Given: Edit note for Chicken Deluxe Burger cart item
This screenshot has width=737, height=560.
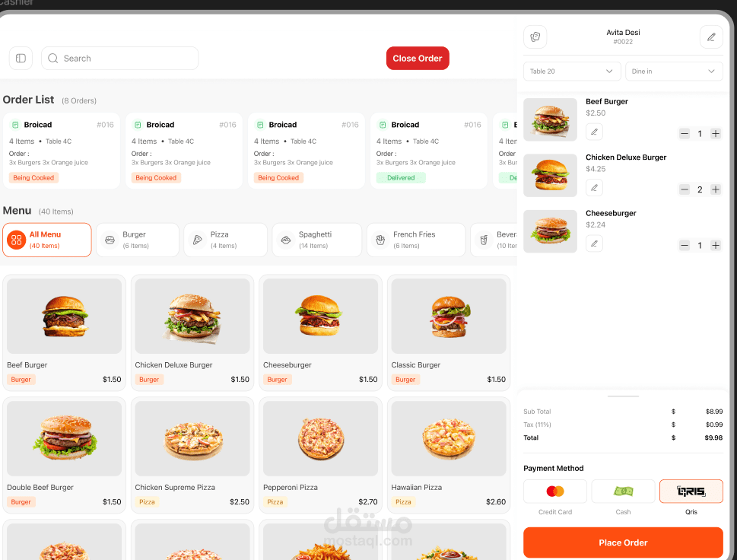Looking at the screenshot, I should (x=594, y=188).
